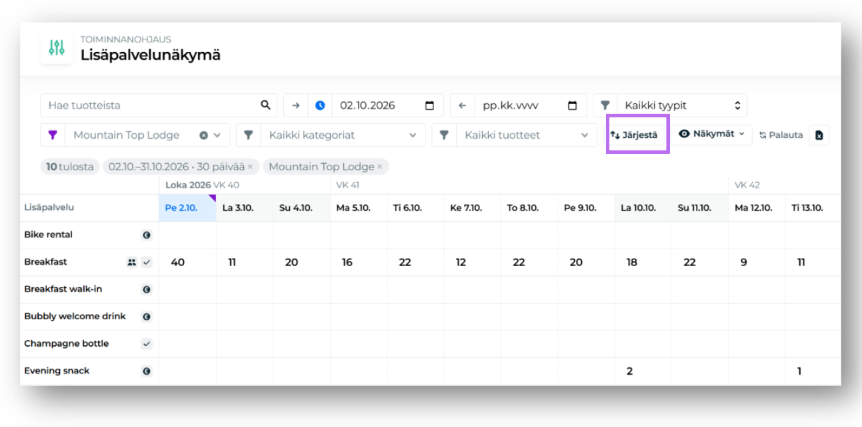Select Ma 12.10. column header
Screen dimensions: 862x427
coord(757,208)
